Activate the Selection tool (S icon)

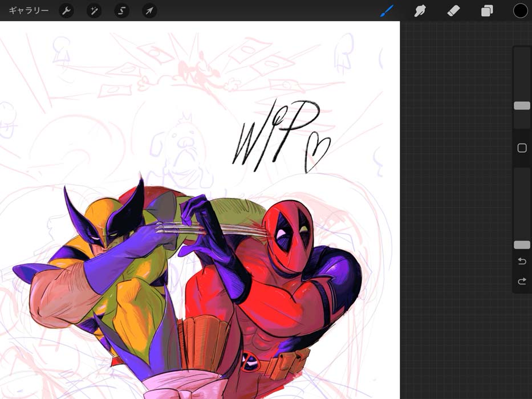pos(121,11)
